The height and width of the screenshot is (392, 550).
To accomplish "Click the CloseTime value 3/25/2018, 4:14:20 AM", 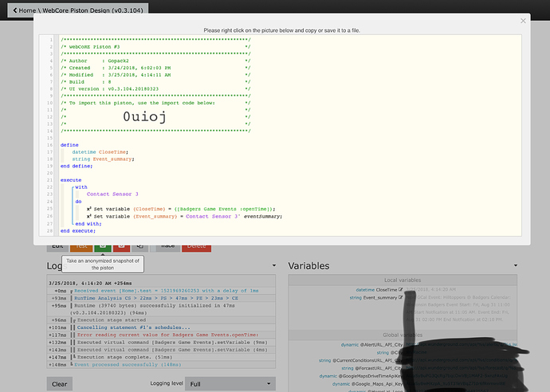I will point(430,289).
